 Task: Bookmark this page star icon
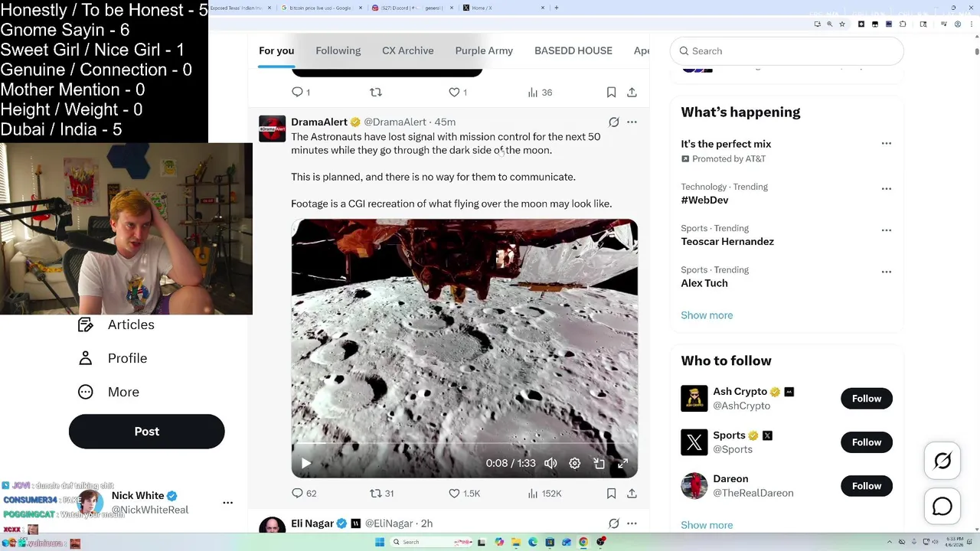[842, 24]
